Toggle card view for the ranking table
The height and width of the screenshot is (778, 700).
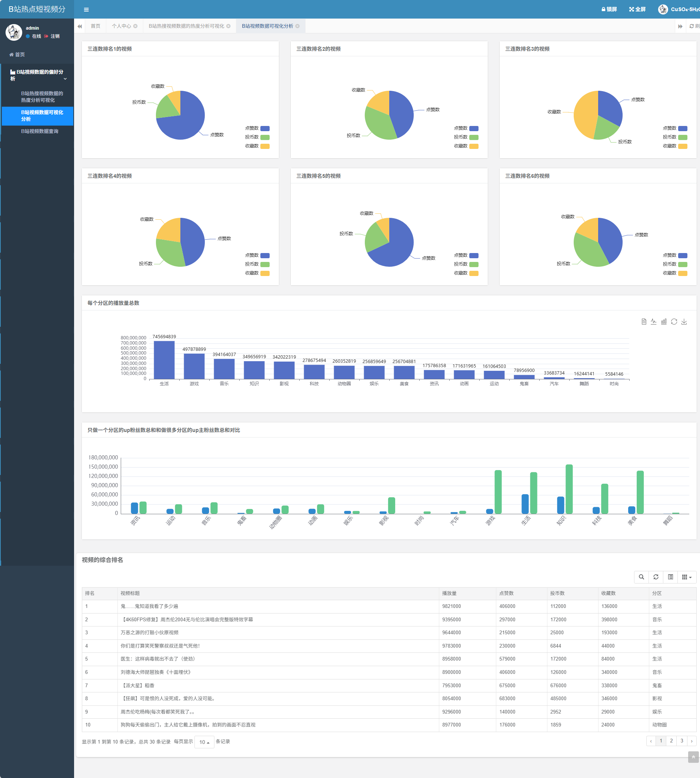tap(670, 577)
